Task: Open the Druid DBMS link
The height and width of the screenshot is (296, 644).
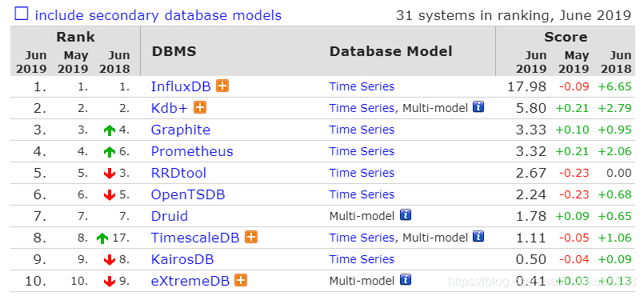Action: 170,216
